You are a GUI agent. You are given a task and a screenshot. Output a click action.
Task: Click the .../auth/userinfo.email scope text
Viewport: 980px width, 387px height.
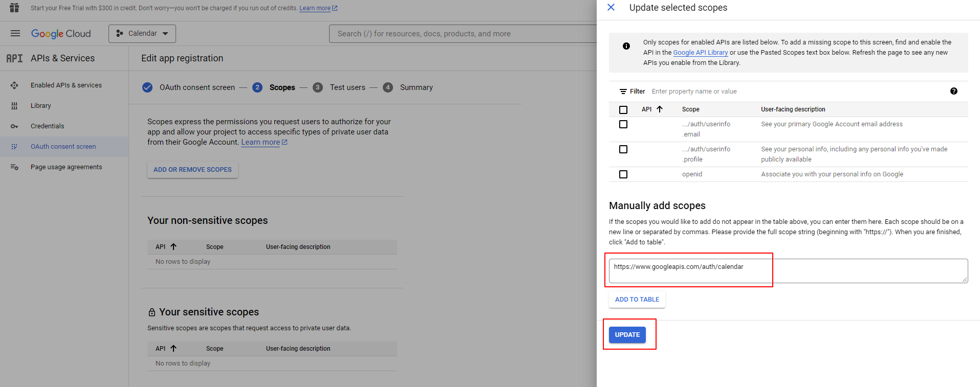(x=706, y=129)
